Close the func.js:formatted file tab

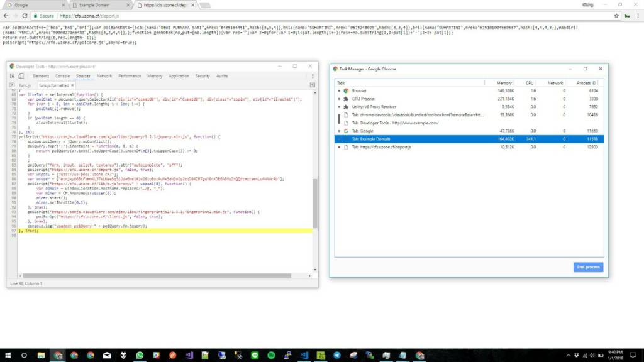point(73,85)
